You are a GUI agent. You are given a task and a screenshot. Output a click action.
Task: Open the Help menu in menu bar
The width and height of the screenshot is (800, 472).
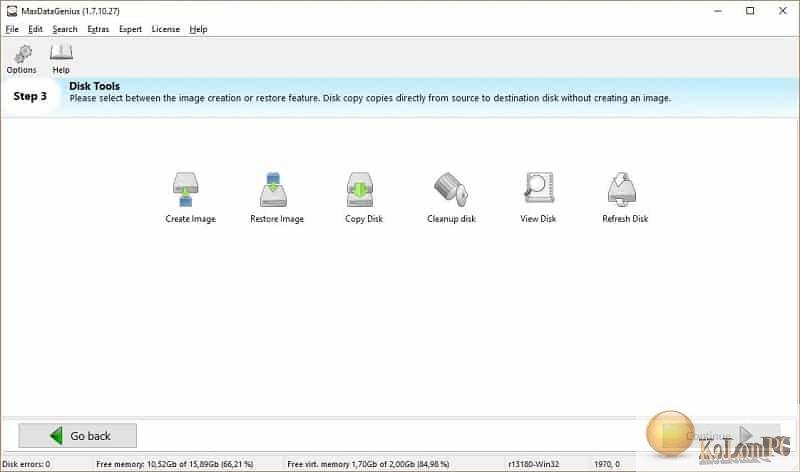(198, 29)
